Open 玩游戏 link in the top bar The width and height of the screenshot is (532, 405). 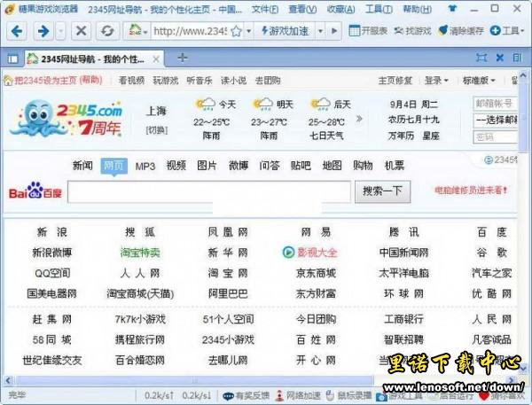point(166,81)
